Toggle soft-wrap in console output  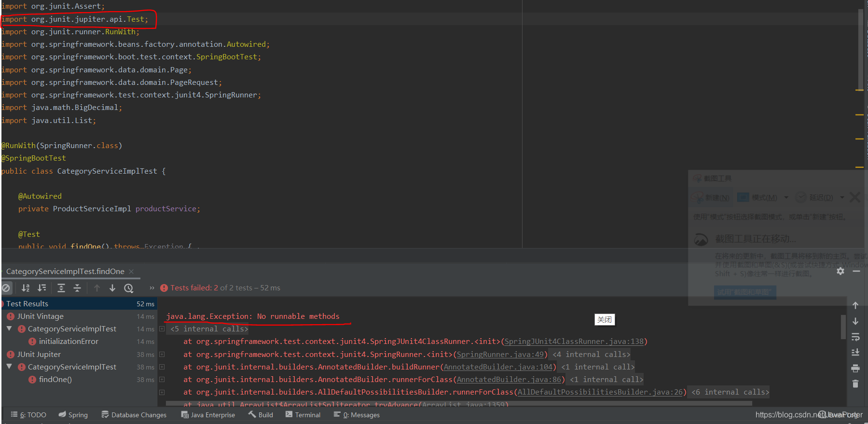tap(855, 337)
